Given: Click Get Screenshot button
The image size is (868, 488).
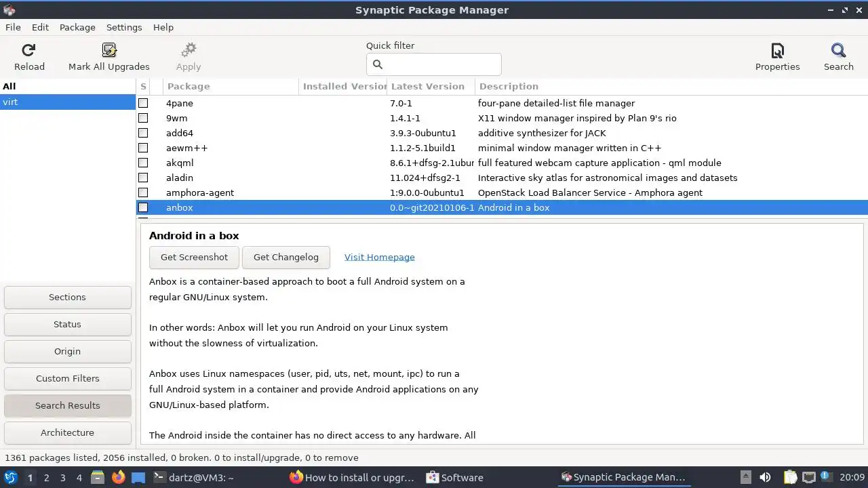Looking at the screenshot, I should 194,257.
